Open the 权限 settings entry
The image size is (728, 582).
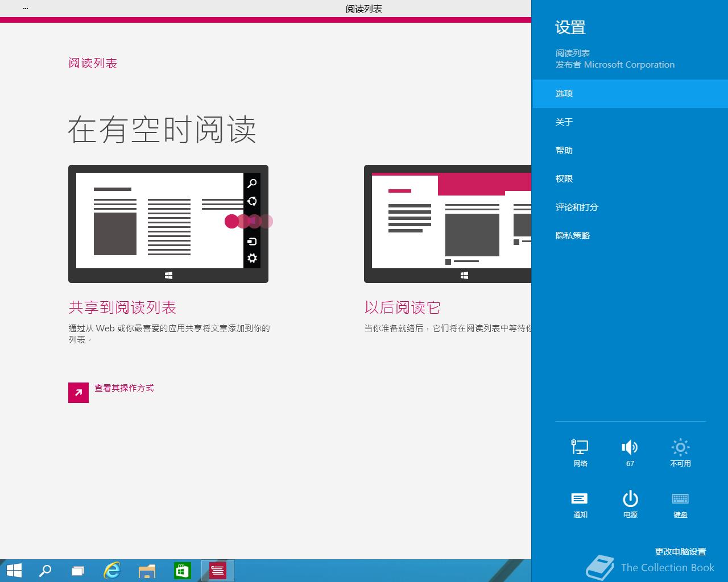pyautogui.click(x=630, y=179)
